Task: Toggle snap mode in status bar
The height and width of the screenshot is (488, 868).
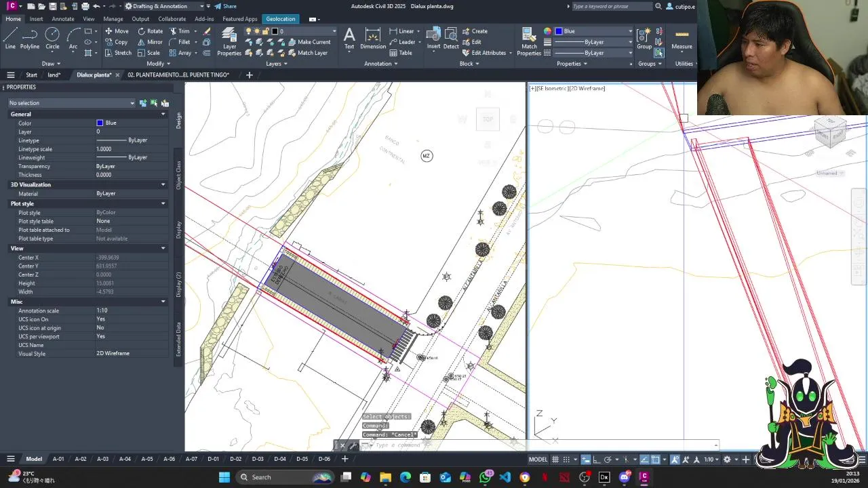Action: tap(566, 460)
